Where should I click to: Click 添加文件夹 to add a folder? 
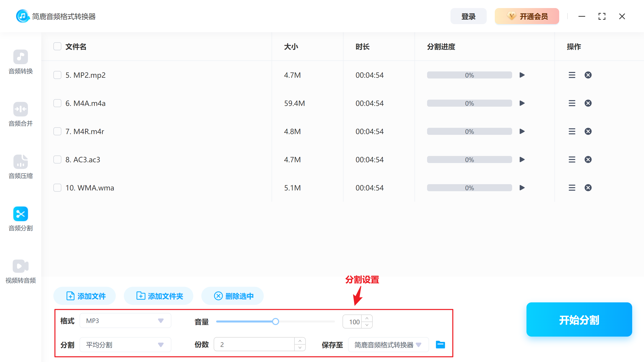pyautogui.click(x=158, y=296)
